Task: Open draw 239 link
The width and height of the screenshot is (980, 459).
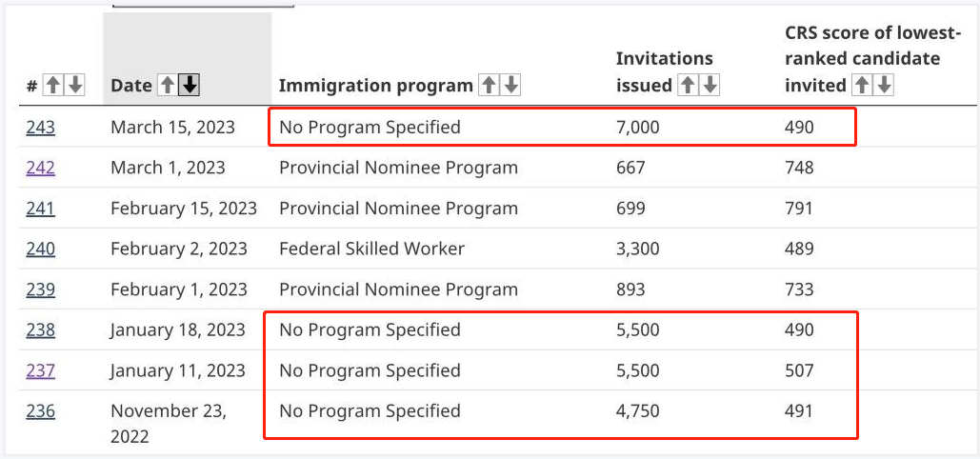Action: 41,289
